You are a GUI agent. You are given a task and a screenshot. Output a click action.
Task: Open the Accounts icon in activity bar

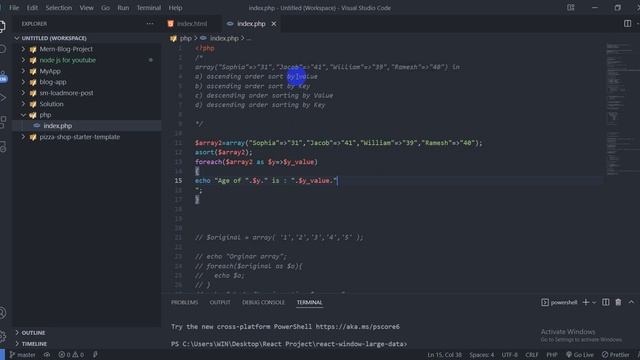tap(3, 313)
